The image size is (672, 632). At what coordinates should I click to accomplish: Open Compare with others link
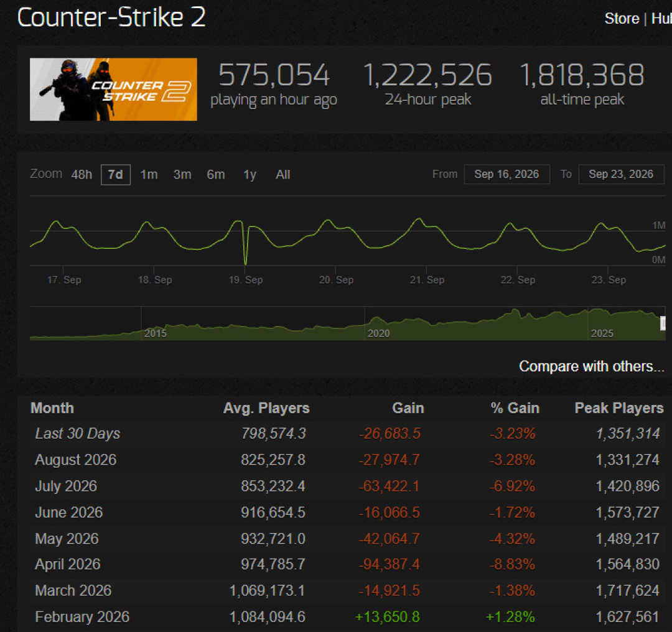coord(592,366)
